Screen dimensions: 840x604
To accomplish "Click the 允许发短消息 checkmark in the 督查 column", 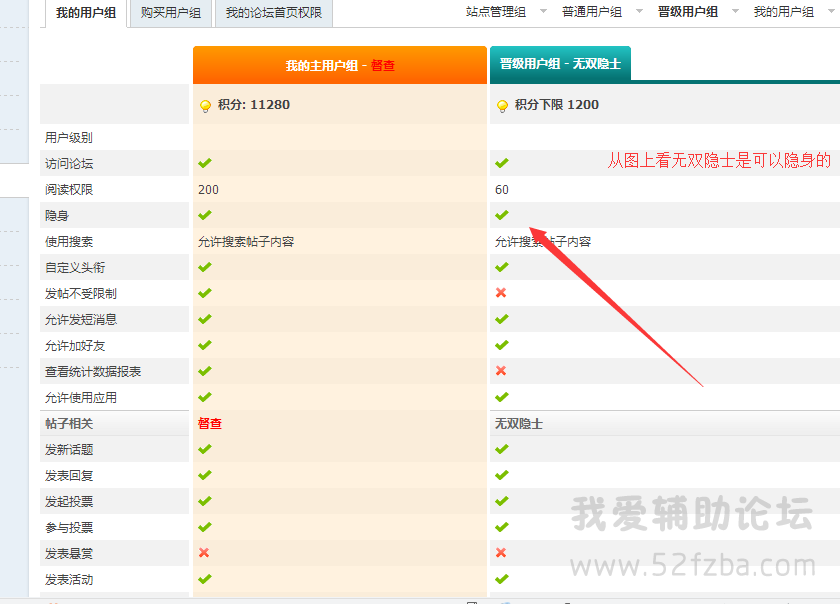I will [x=205, y=319].
